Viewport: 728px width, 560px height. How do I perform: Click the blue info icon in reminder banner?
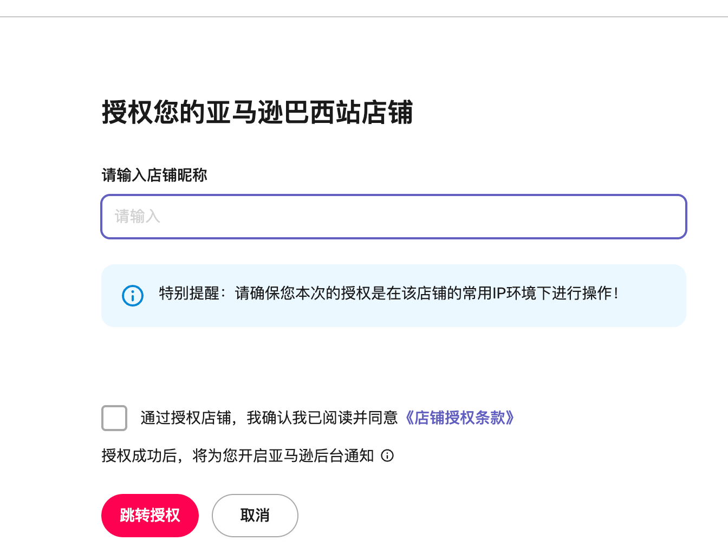tap(133, 296)
